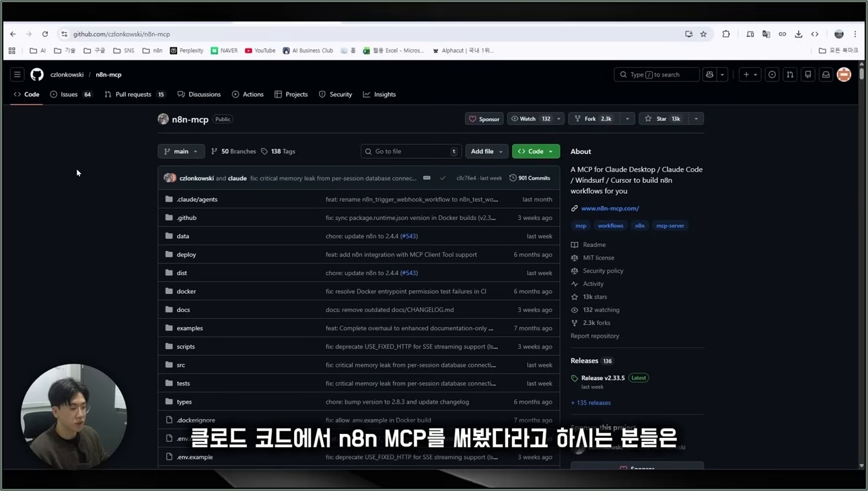Open the notifications inbox icon
868x491 pixels.
(x=826, y=75)
